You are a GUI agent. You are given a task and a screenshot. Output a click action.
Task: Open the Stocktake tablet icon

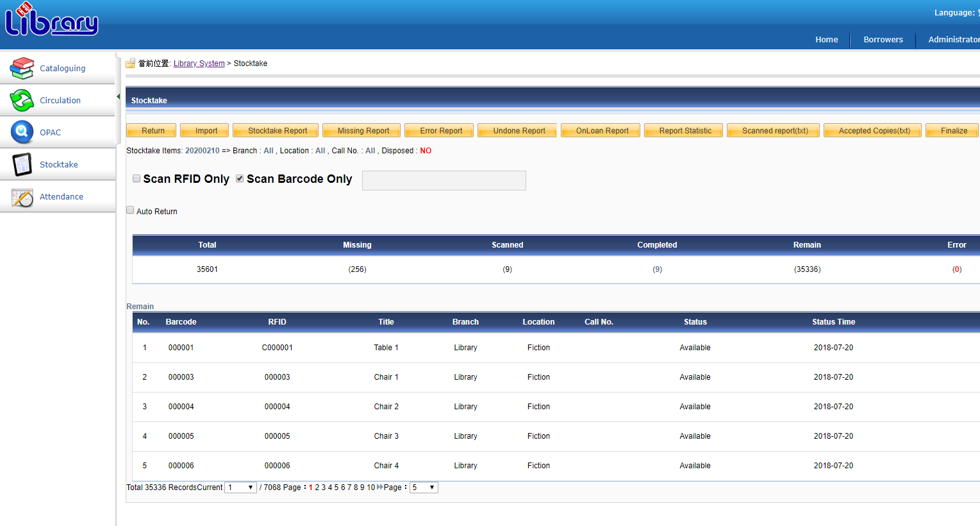tap(22, 164)
